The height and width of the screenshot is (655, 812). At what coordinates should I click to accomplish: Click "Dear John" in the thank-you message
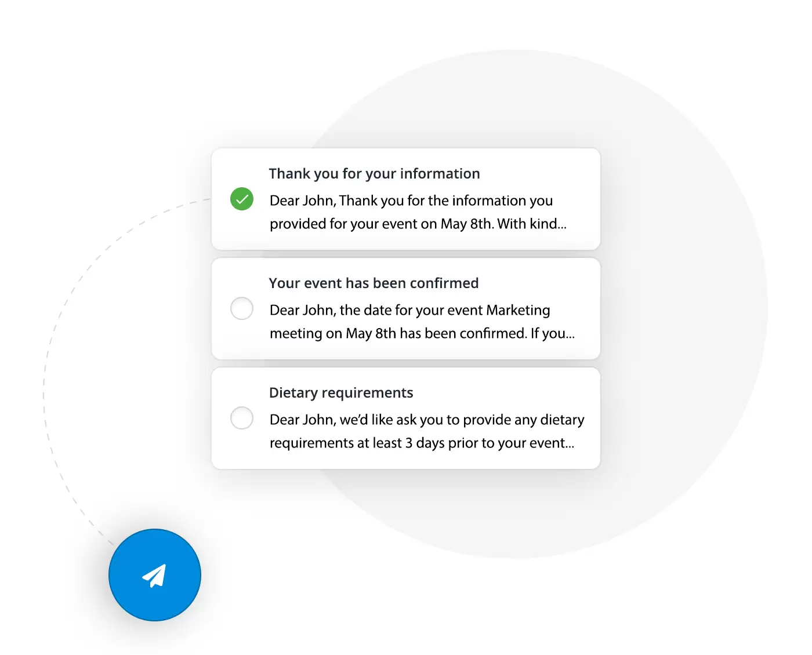point(302,201)
